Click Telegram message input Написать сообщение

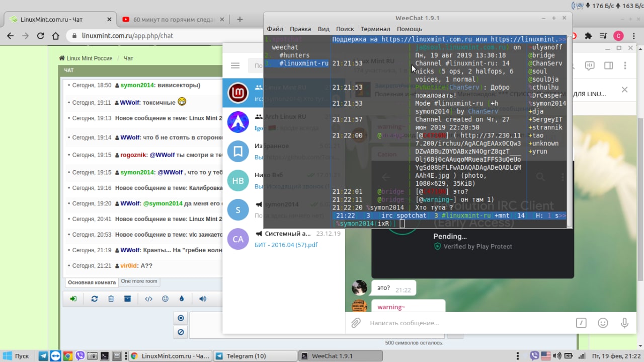(x=468, y=323)
